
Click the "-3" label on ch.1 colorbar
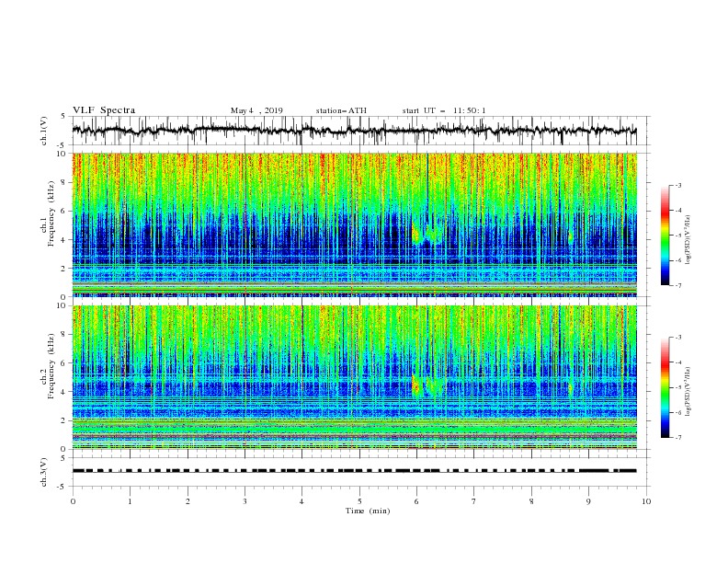click(678, 185)
